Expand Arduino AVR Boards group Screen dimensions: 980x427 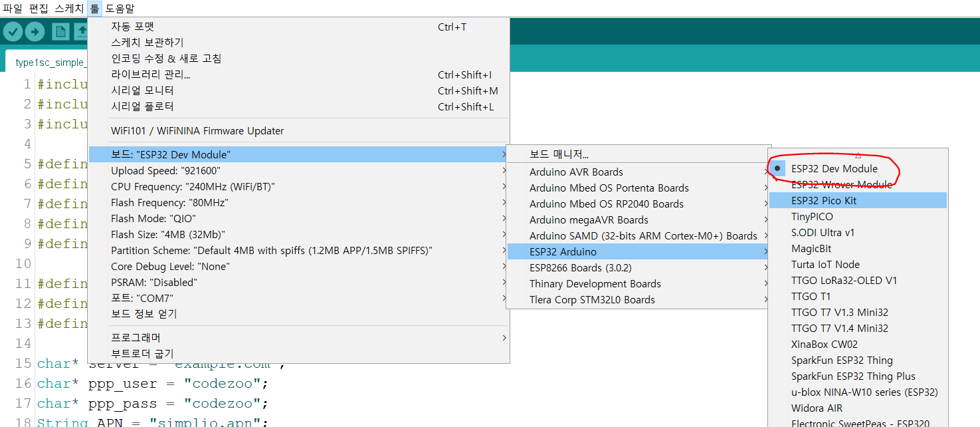638,172
